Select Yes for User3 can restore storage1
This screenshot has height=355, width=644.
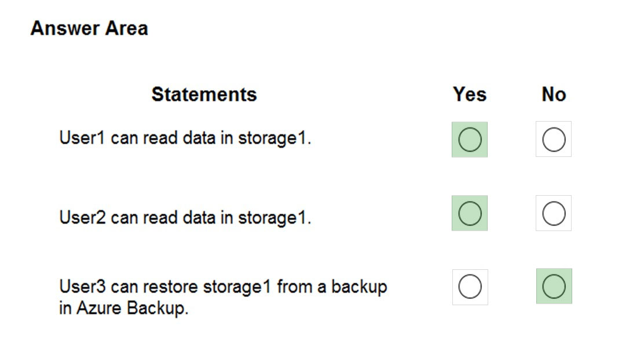pyautogui.click(x=470, y=287)
